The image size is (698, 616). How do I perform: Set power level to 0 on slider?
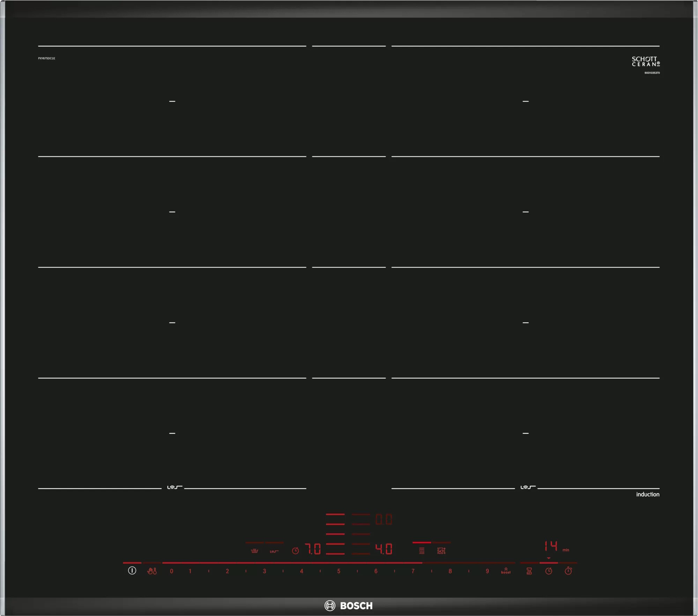pyautogui.click(x=171, y=571)
